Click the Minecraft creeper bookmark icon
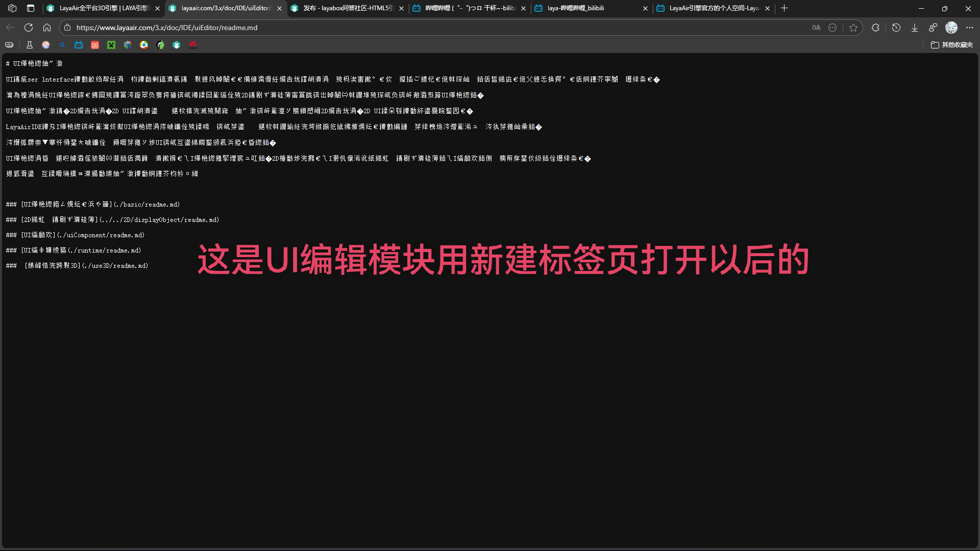Viewport: 980px width, 551px height. coord(111,45)
